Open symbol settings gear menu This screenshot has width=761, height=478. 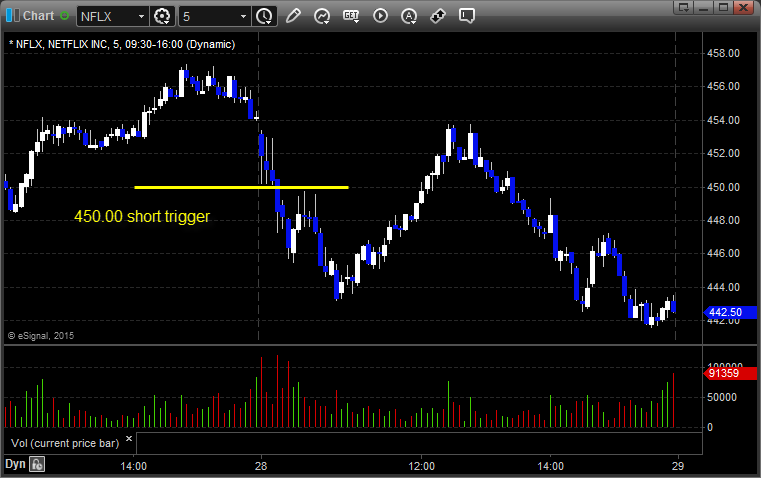coord(162,16)
